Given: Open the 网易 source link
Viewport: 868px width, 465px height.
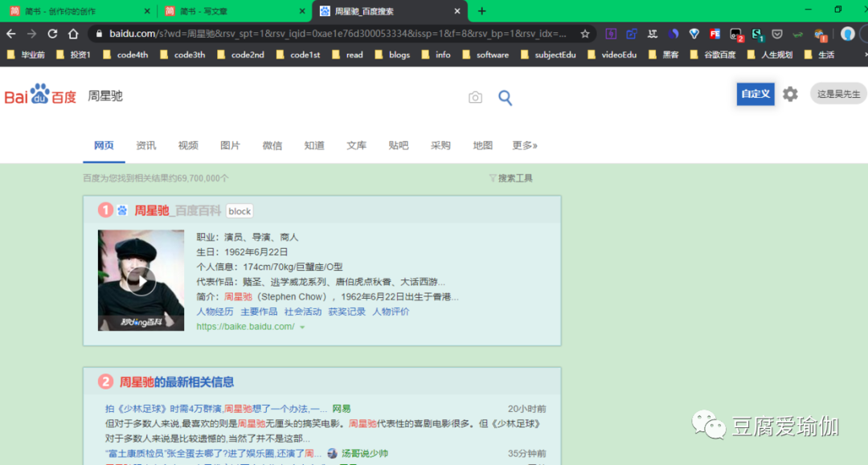Looking at the screenshot, I should click(341, 409).
